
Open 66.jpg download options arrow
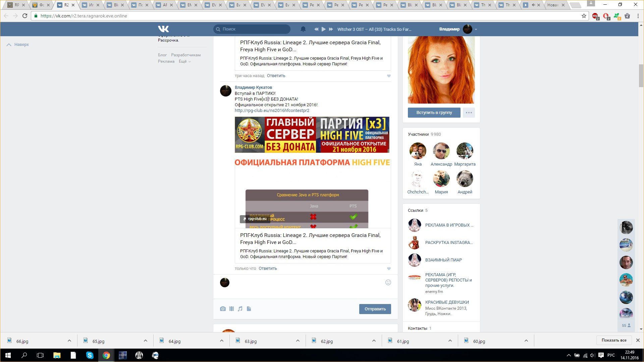69,341
